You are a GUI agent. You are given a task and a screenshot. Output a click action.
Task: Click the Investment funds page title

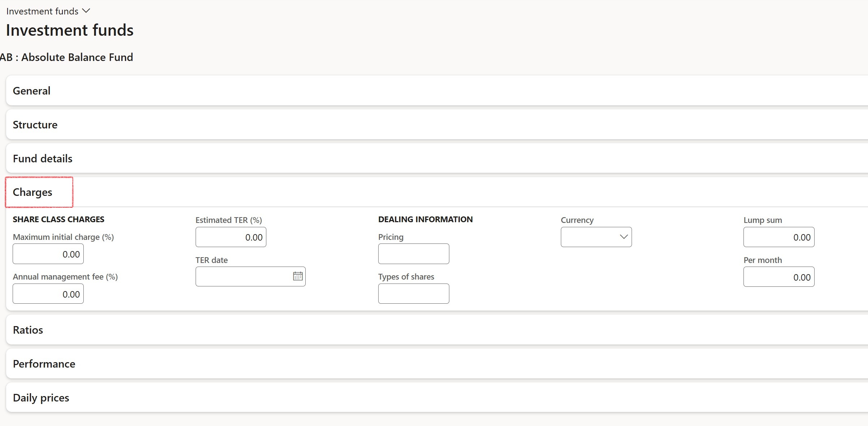(70, 30)
